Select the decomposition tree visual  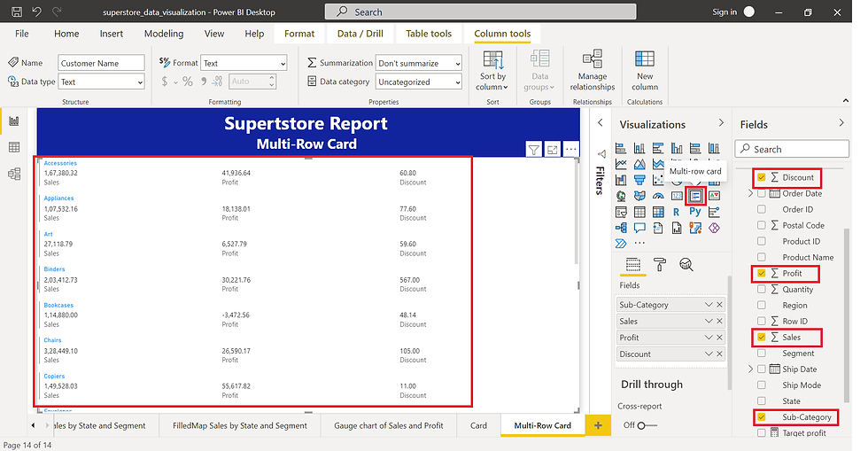tap(621, 228)
